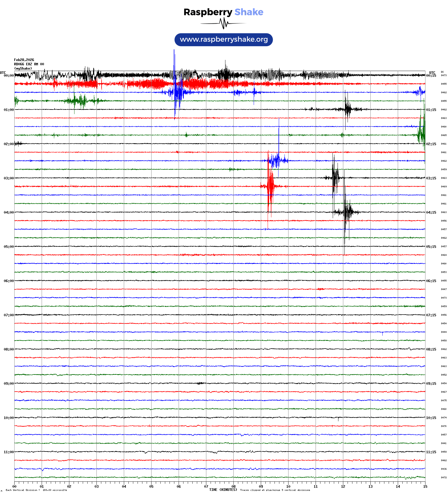The height and width of the screenshot is (494, 448).
Task: Select the 11:00 label on left axis
Action: (9, 452)
